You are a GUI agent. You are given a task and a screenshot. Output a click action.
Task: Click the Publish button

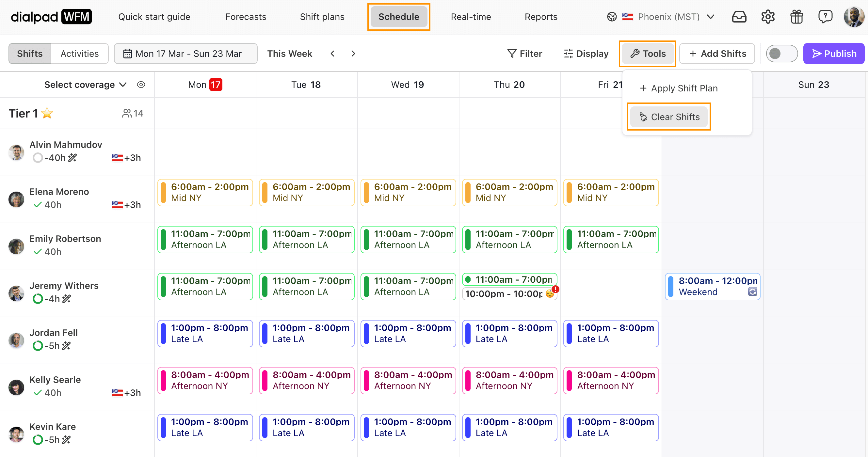tap(834, 54)
